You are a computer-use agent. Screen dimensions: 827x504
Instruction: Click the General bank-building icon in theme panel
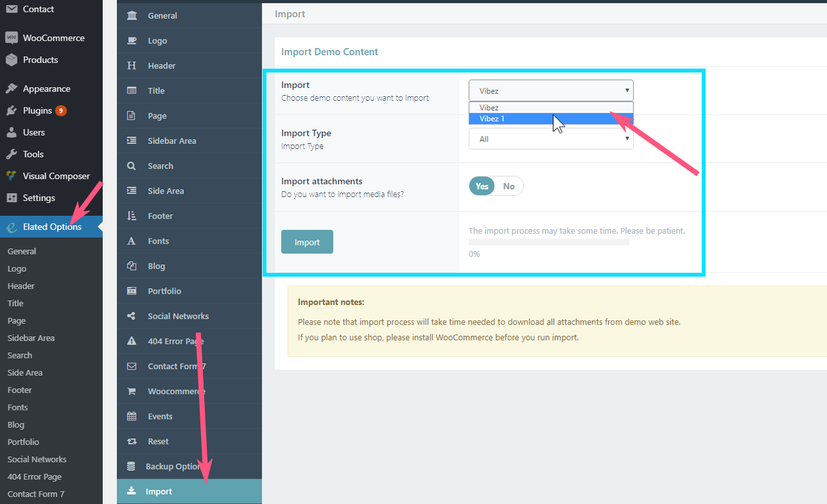[x=132, y=16]
